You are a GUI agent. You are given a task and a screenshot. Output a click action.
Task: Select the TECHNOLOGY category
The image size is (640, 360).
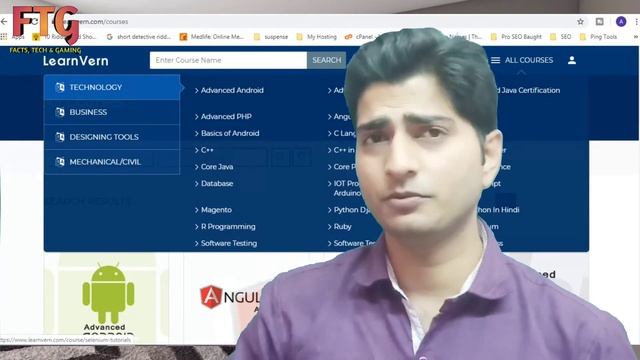point(112,87)
